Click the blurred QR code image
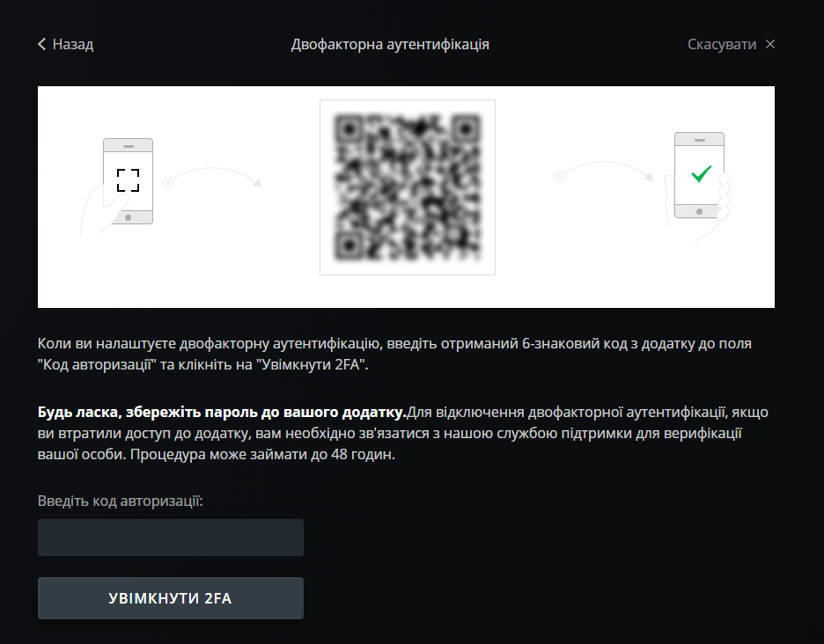 (408, 187)
